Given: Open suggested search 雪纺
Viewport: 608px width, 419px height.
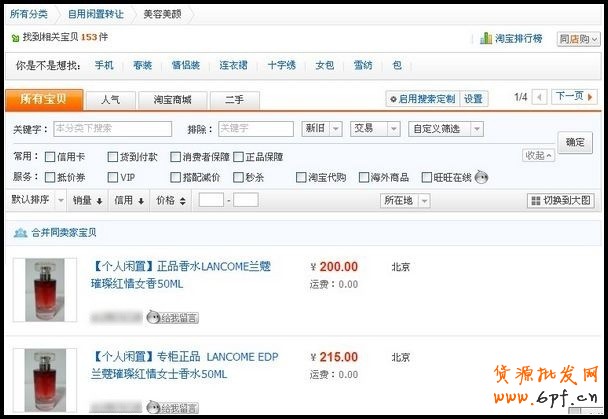Looking at the screenshot, I should [x=363, y=65].
